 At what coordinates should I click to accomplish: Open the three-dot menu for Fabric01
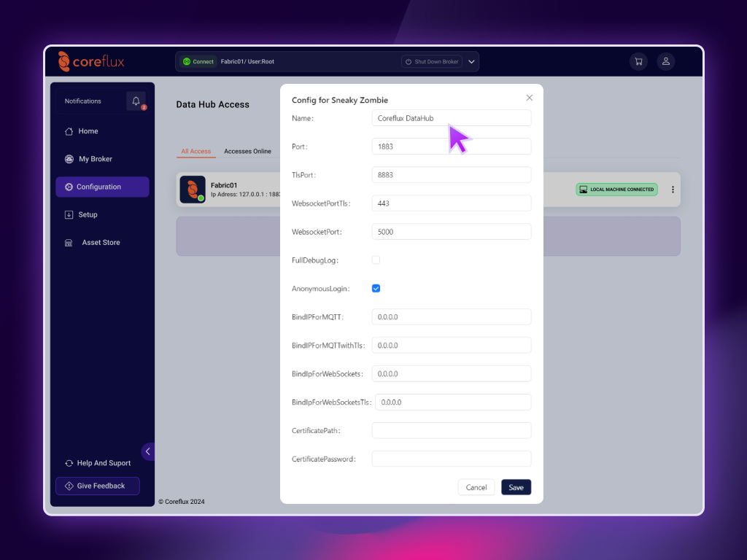(673, 190)
